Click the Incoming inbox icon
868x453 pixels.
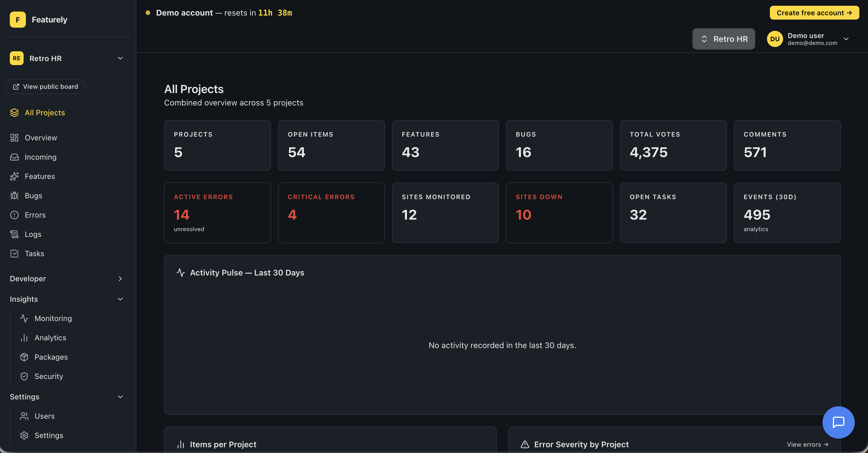click(14, 157)
